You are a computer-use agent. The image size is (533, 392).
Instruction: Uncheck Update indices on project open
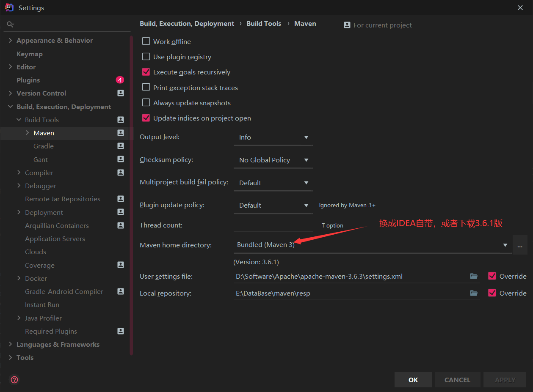coord(146,118)
